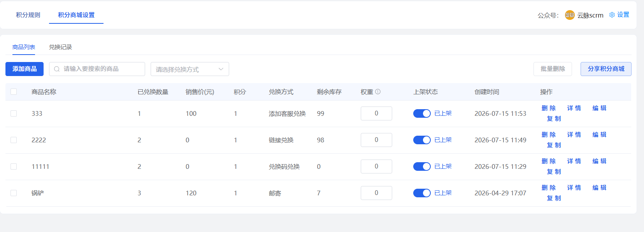Delete product 锅铲
644x232 pixels.
[549, 188]
